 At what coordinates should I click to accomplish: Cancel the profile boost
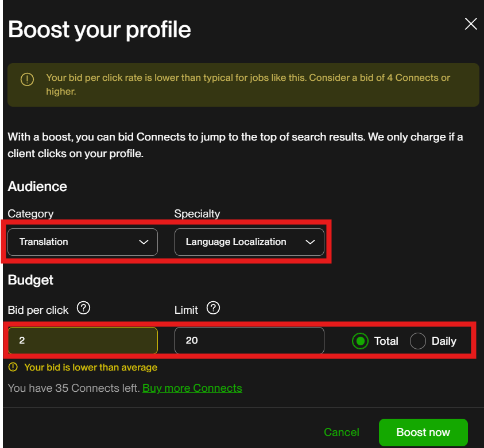341,432
